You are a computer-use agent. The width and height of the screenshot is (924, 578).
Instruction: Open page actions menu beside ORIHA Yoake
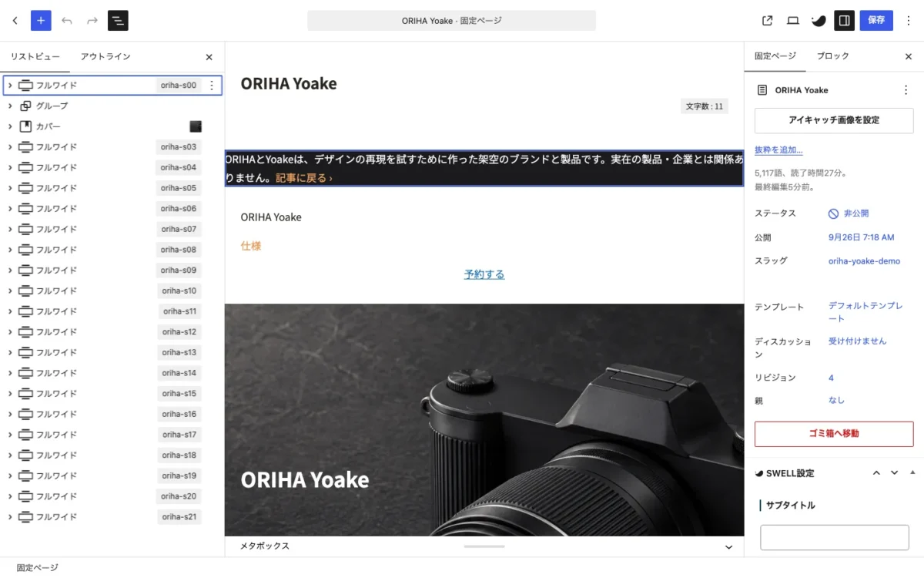pyautogui.click(x=906, y=90)
